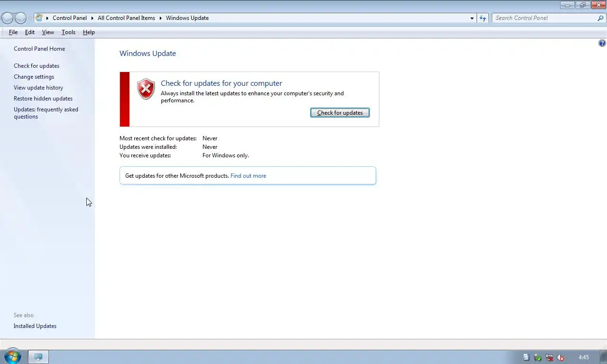Screen dimensions: 607x364
Task: Click the Forward navigation arrow
Action: coord(20,18)
